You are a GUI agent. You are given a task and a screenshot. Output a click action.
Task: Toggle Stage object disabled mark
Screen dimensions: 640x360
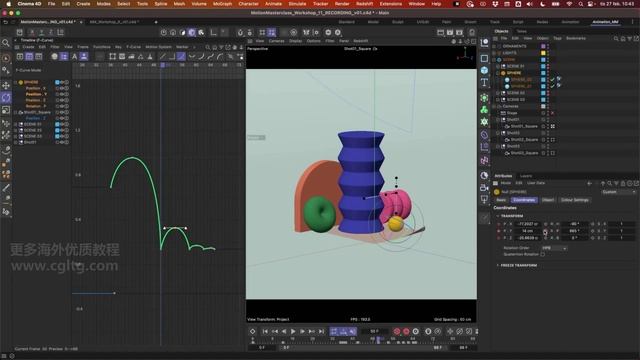coord(553,113)
